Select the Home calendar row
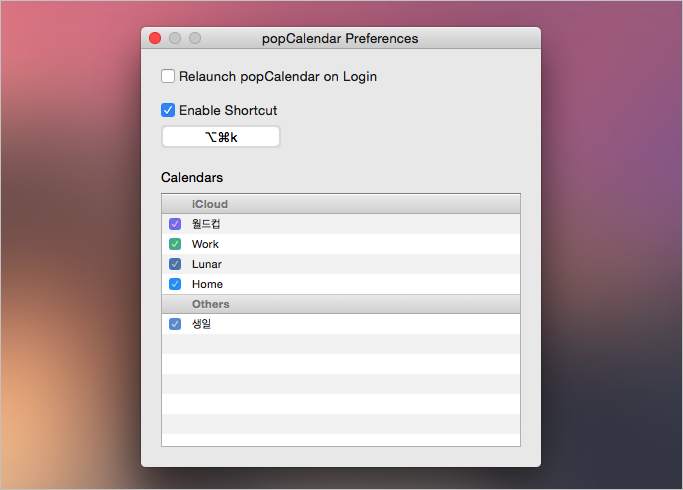Screen dimensions: 683x490 pyautogui.click(x=341, y=284)
